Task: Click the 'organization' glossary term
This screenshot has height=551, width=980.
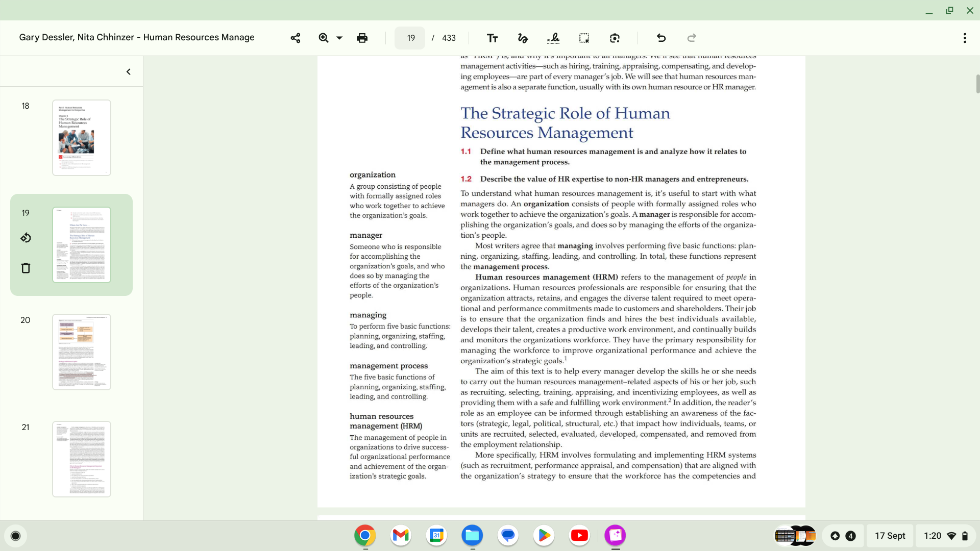Action: [x=373, y=174]
